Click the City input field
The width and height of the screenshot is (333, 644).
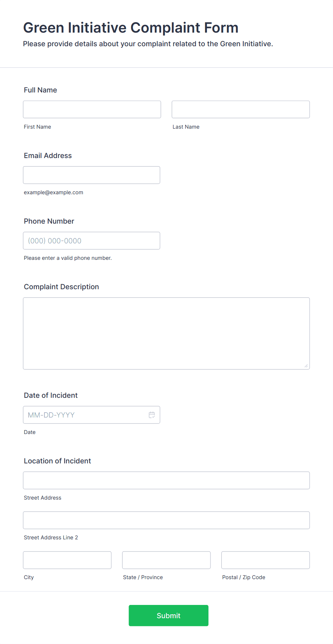tap(67, 560)
